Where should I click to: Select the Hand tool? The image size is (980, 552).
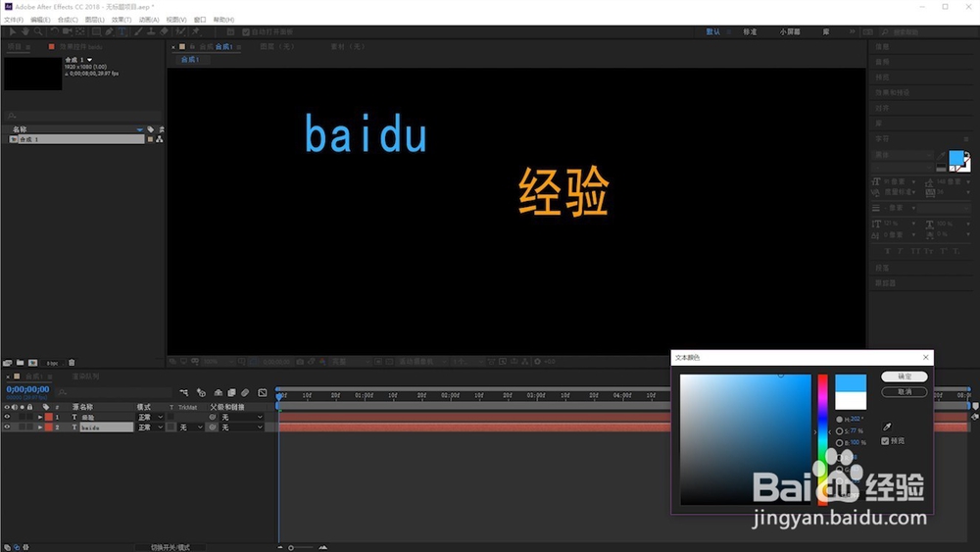tap(25, 31)
